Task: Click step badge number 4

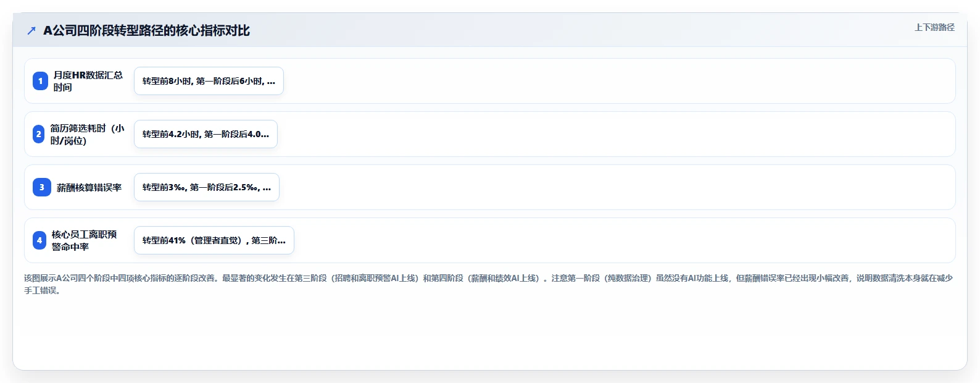Action: (39, 240)
